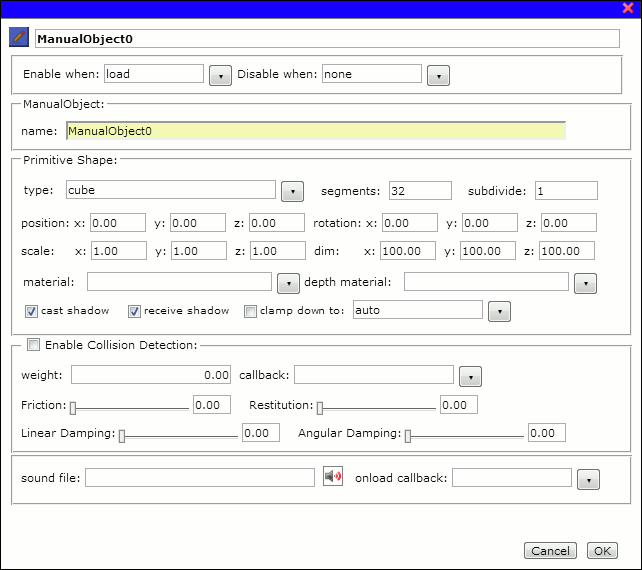Click the sound file text field
642x570 pixels.
[x=200, y=478]
